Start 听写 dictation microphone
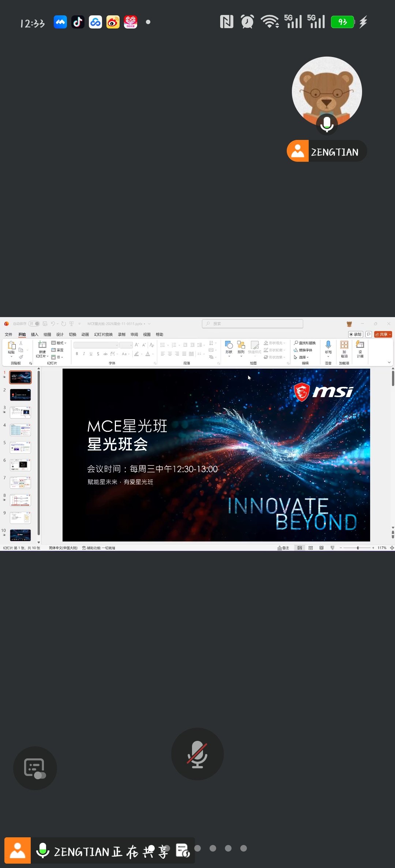Image resolution: width=395 pixels, height=868 pixels. (328, 345)
